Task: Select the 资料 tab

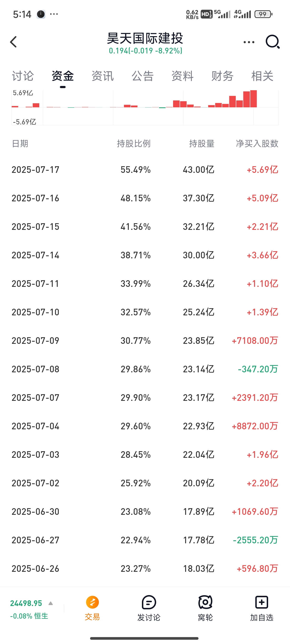Action: [182, 76]
